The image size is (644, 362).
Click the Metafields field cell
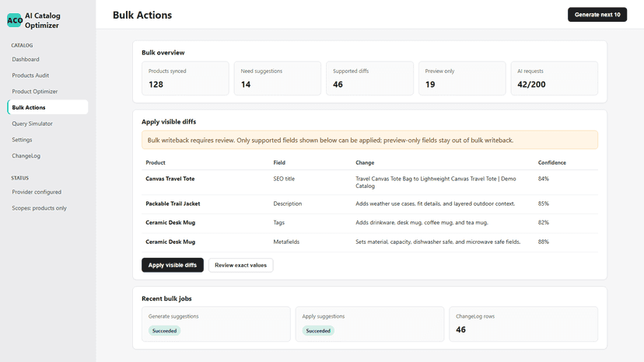coord(286,242)
